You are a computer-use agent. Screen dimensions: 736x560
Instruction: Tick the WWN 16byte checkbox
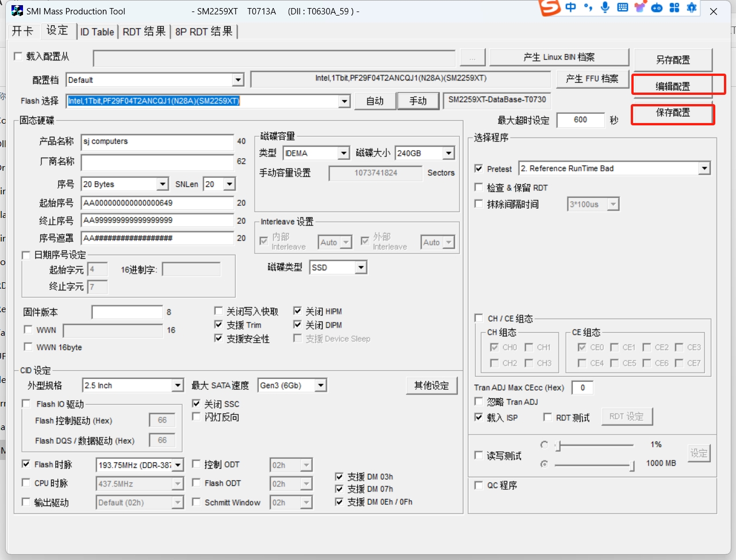pos(28,347)
